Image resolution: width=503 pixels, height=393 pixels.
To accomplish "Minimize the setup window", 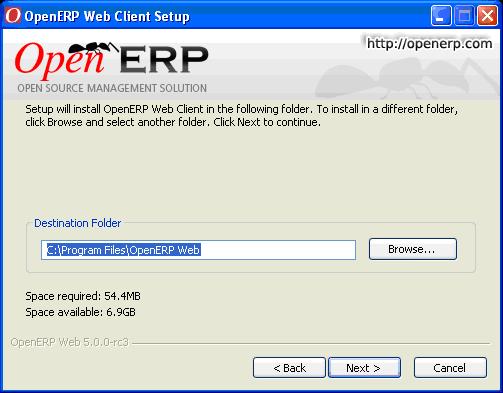I will click(x=441, y=15).
